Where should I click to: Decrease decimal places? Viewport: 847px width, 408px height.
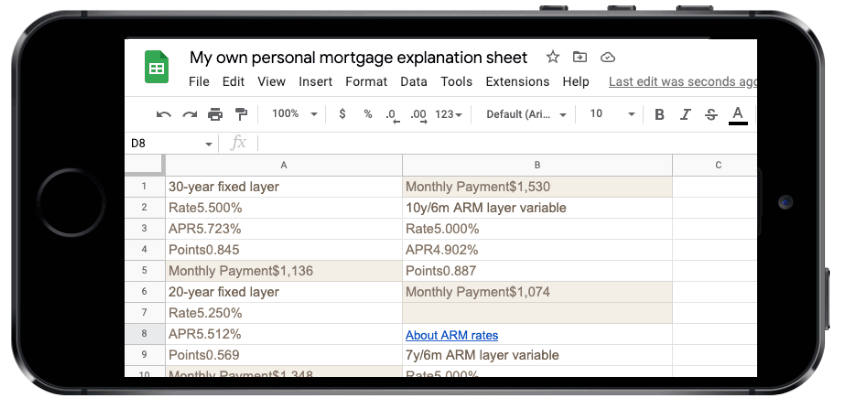(393, 115)
